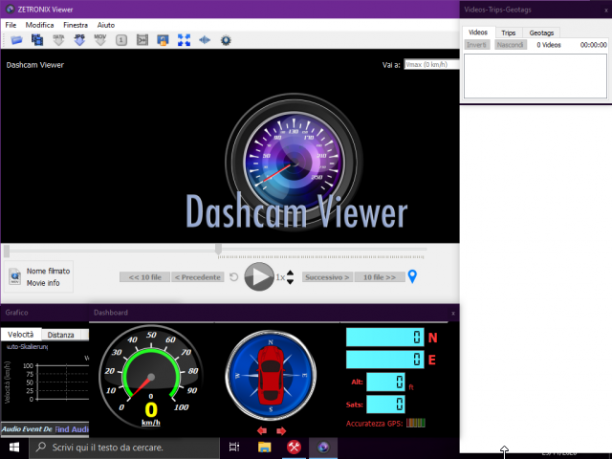Click the empty videos list box
612x459 pixels.
[535, 76]
